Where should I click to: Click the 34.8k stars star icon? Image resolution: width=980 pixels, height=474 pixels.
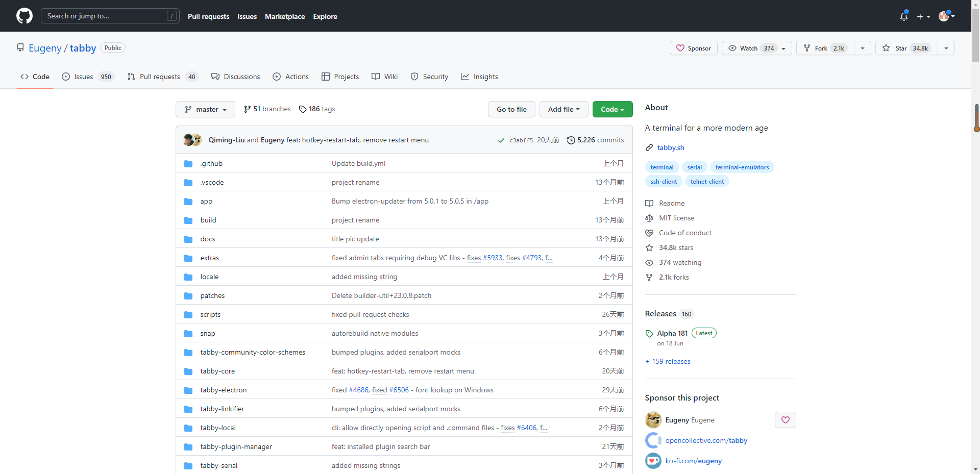pos(649,247)
